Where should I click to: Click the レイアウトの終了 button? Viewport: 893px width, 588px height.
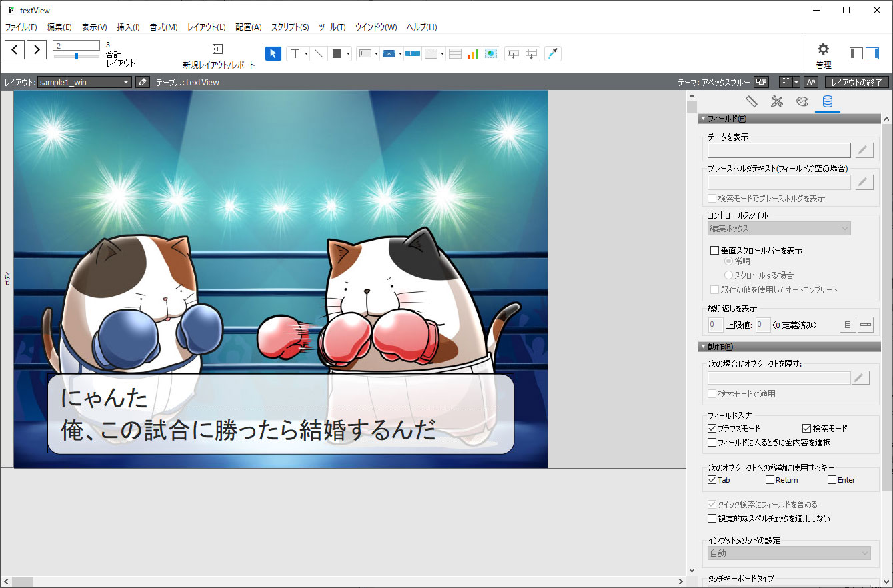tap(857, 82)
